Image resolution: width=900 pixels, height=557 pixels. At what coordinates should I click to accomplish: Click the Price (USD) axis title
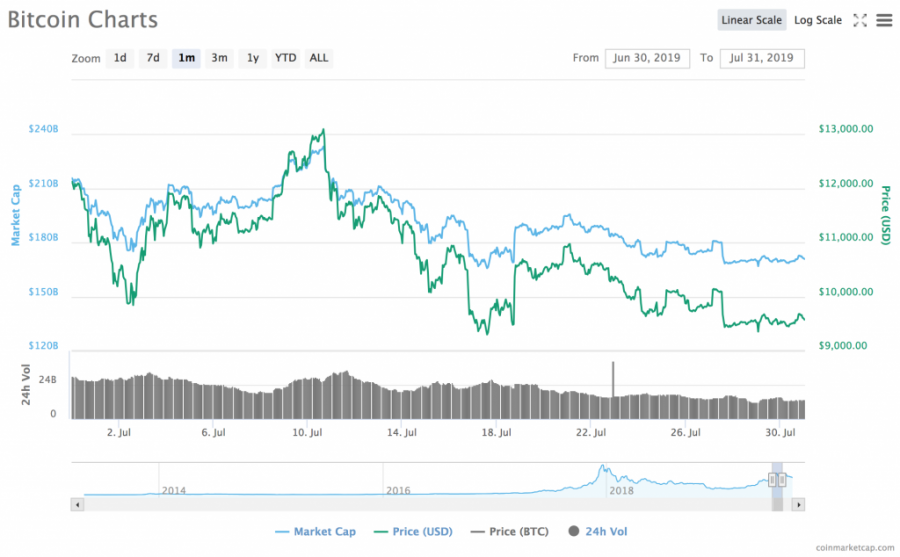886,215
